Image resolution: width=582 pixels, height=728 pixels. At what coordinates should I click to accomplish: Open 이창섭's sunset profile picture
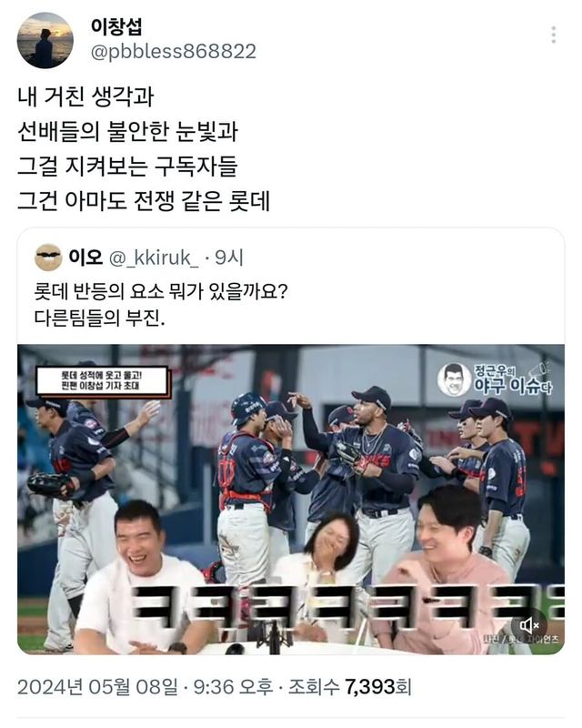pyautogui.click(x=45, y=40)
